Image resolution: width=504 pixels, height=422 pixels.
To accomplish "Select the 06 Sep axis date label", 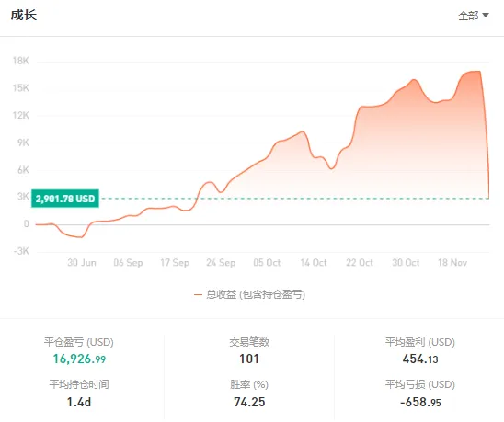I will click(x=128, y=263).
